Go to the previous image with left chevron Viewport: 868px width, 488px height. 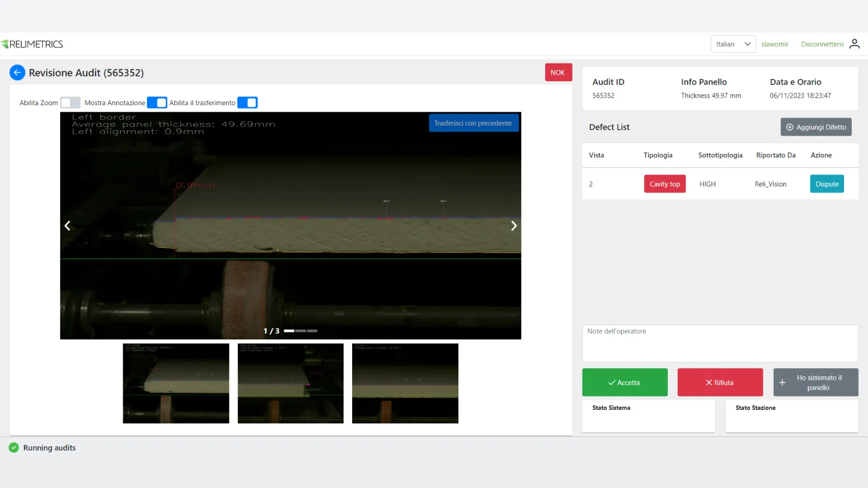[x=67, y=226]
